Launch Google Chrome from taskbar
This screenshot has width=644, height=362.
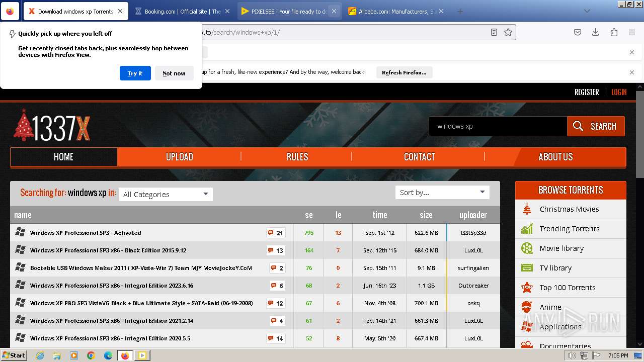coord(91,355)
